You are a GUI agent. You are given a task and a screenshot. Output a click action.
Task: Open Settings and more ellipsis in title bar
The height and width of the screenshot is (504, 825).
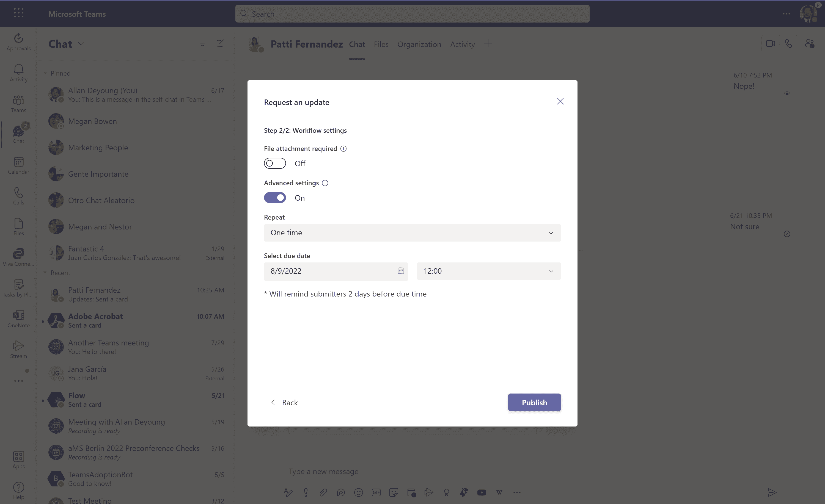pos(787,14)
